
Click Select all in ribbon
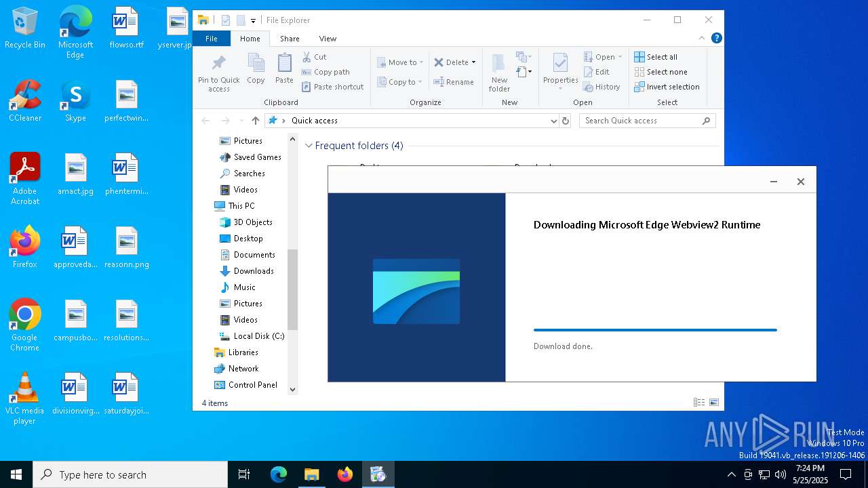click(x=656, y=57)
